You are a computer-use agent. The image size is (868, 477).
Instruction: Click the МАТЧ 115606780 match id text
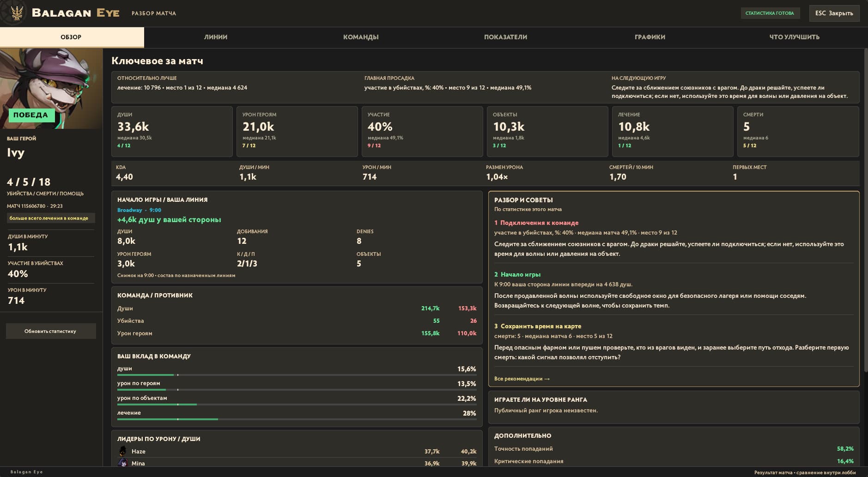click(35, 206)
